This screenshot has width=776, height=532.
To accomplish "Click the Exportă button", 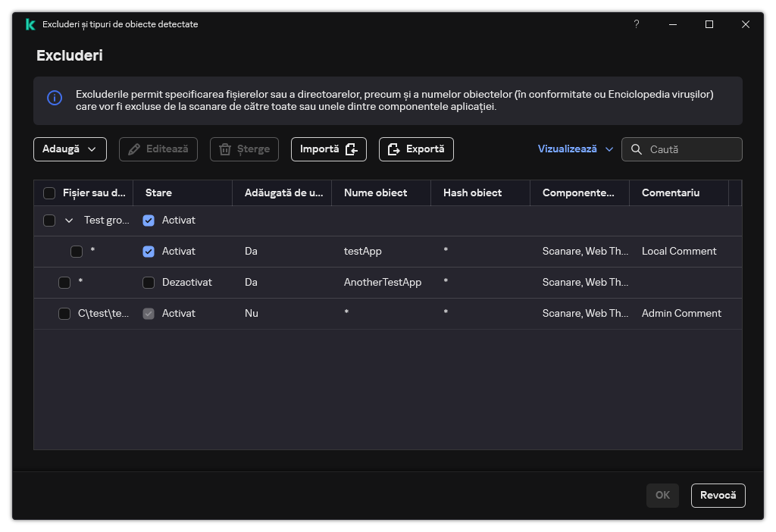I will pos(416,149).
